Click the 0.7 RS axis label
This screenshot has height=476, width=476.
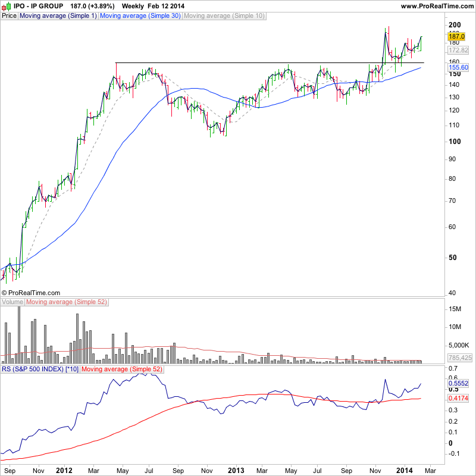(x=453, y=368)
